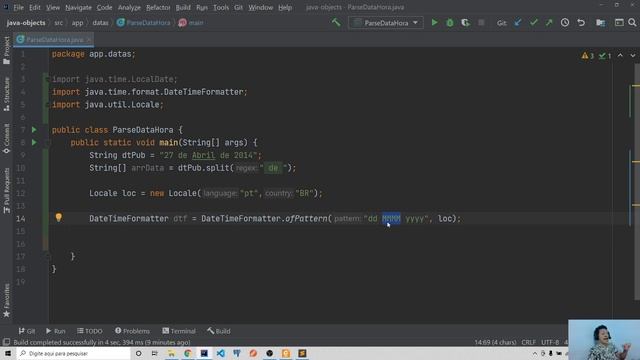Open the Refactor menu
Image resolution: width=640 pixels, height=360 pixels.
[158, 7]
